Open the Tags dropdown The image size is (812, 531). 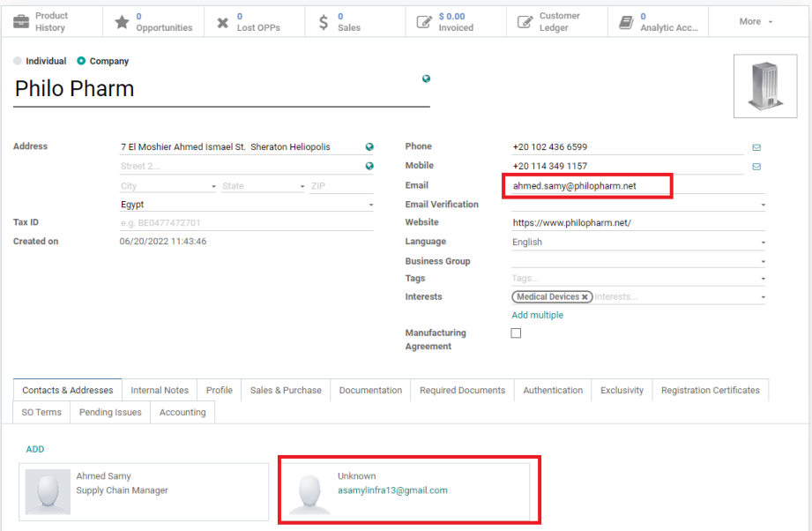coord(638,279)
